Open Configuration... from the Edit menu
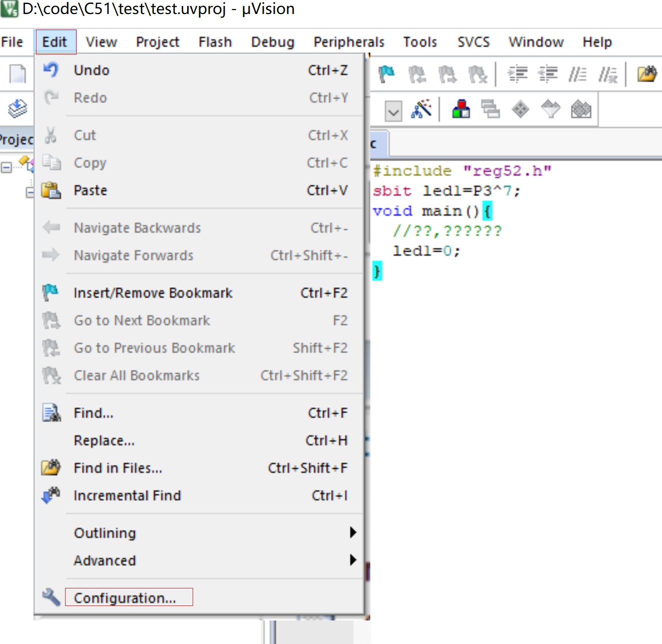 (199, 598)
